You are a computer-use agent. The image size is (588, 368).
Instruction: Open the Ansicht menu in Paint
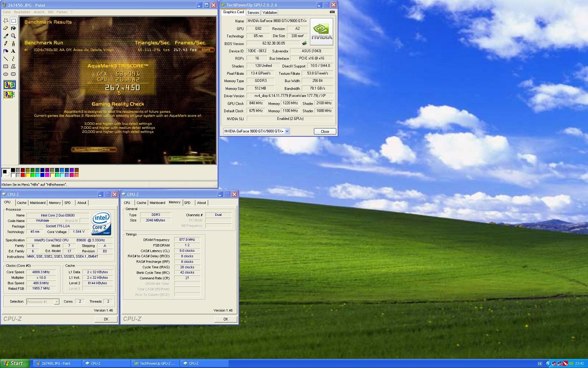39,12
